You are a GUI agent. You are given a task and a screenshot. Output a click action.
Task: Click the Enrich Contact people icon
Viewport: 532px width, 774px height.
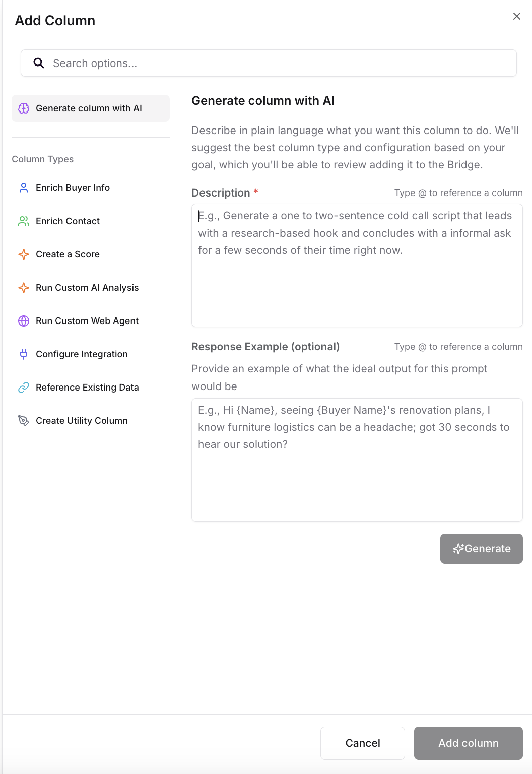[x=23, y=221]
